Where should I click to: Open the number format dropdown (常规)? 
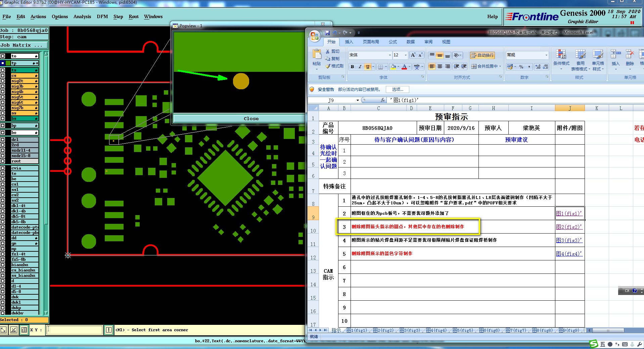[546, 55]
